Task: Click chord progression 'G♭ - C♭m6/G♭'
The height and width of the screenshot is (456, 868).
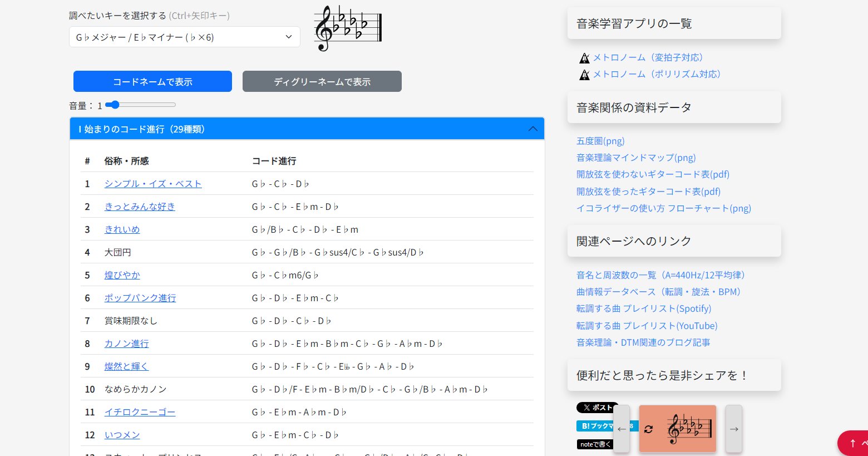Action: (x=285, y=275)
